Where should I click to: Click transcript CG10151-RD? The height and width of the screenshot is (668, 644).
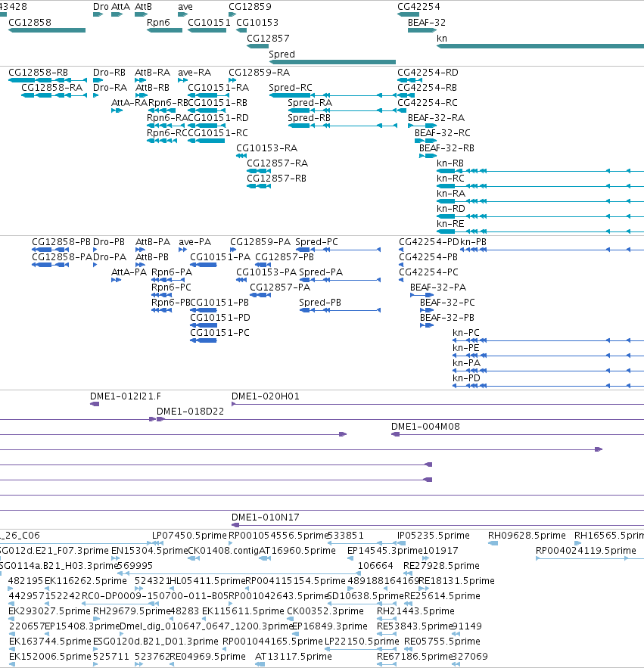click(207, 126)
